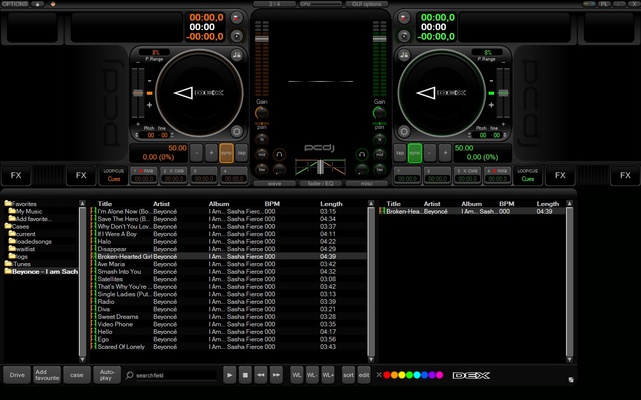The image size is (641, 400).
Task: Click the left deck tap button
Action: click(242, 153)
